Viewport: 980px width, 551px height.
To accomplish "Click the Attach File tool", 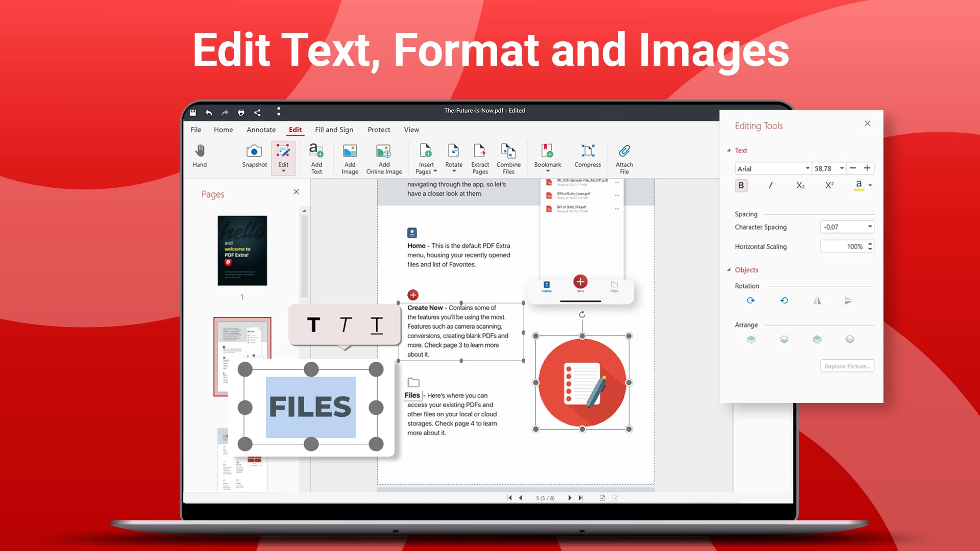I will tap(624, 157).
